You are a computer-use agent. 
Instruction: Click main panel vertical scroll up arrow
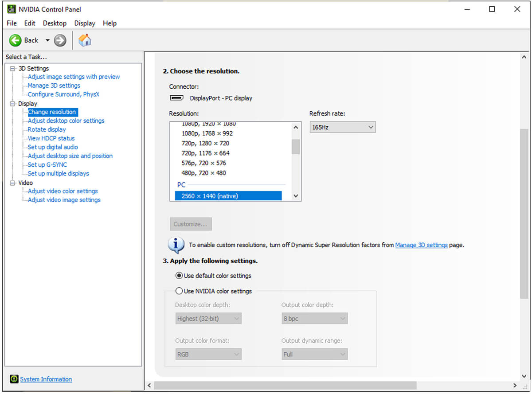524,57
